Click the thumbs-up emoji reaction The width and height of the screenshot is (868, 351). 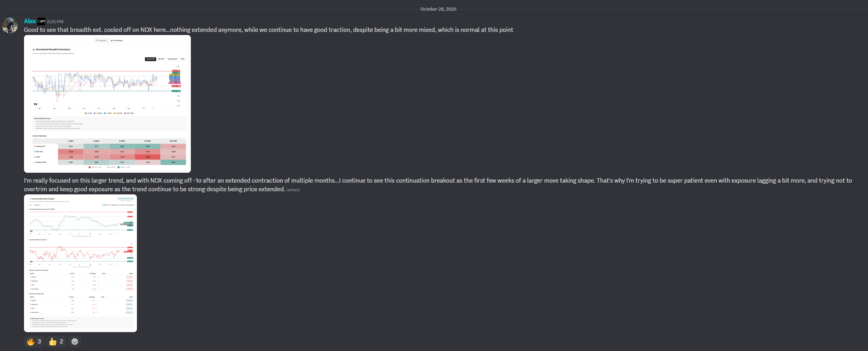(x=56, y=342)
